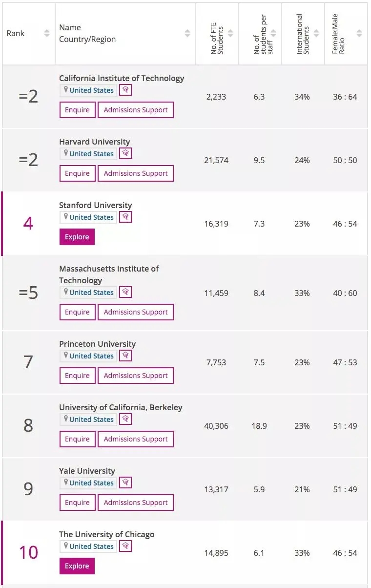Click Explore button for Stanford University
This screenshot has height=588, width=371.
(x=77, y=237)
